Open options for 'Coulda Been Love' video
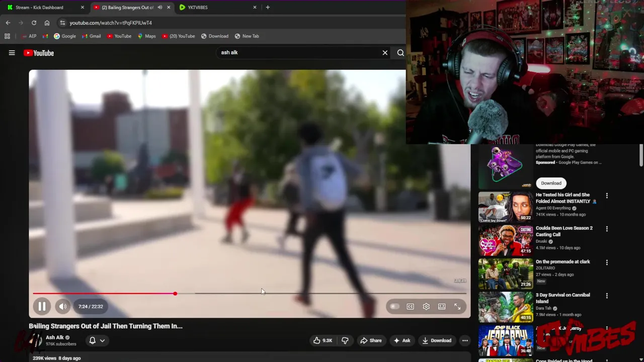 coord(607,229)
